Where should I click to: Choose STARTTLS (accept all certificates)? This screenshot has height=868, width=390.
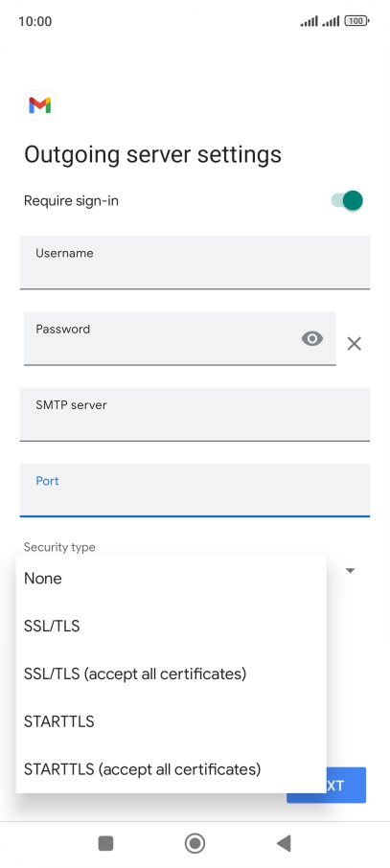[172, 769]
